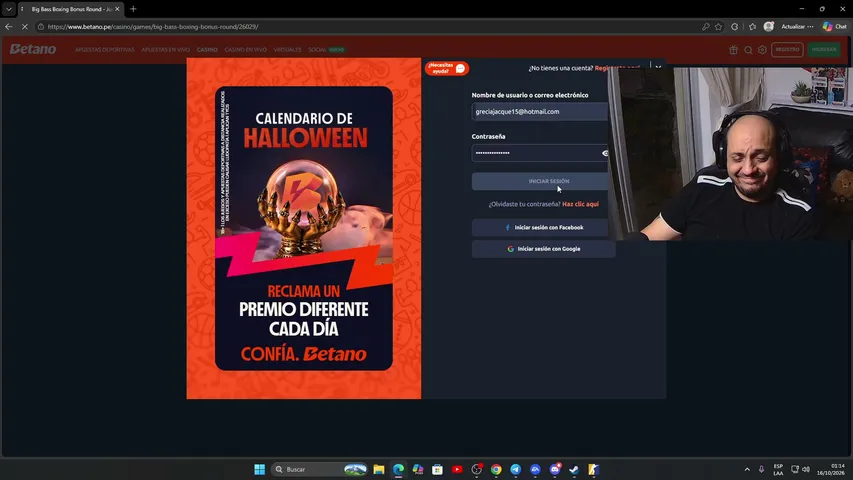Click the Iniciar Sesión button
This screenshot has height=480, width=853.
click(543, 181)
